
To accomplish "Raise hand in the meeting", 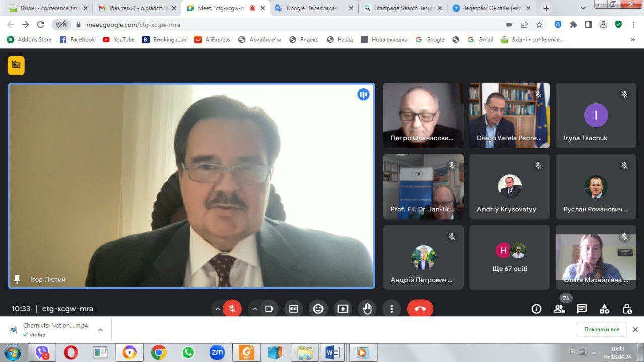I will point(367,309).
